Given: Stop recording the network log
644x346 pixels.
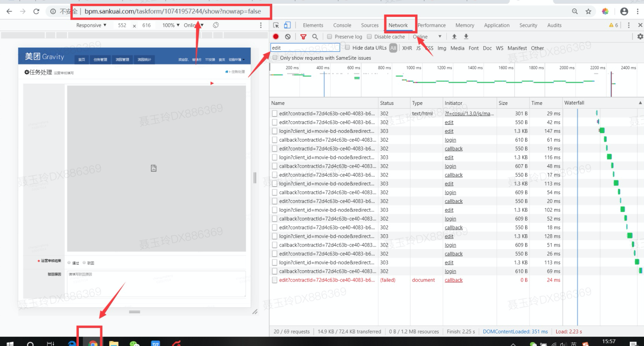Looking at the screenshot, I should tap(276, 37).
